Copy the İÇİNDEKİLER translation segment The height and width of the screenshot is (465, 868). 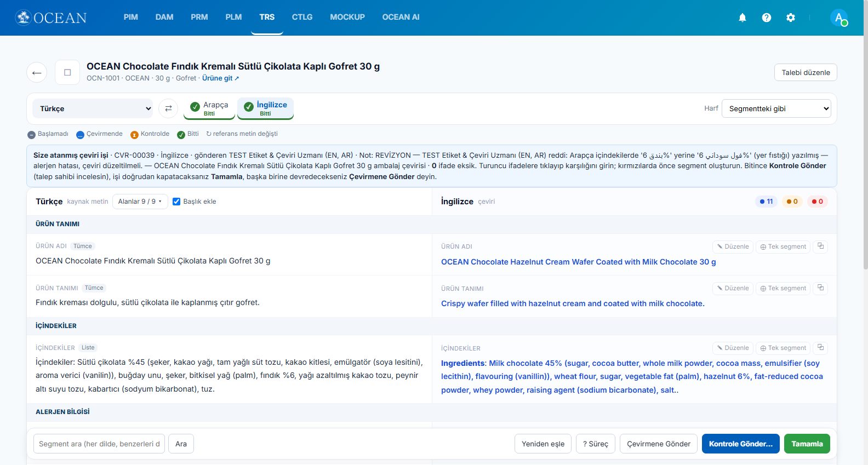pyautogui.click(x=820, y=348)
